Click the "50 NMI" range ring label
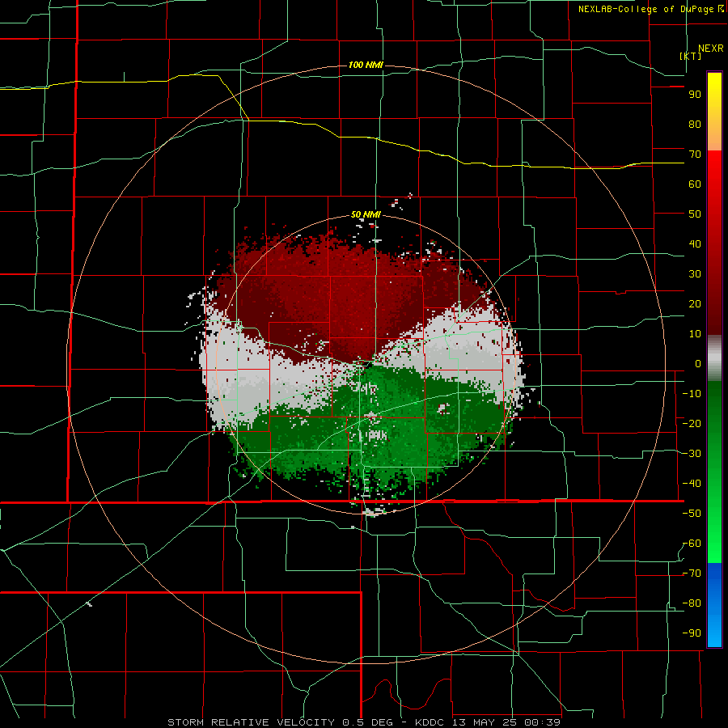Image resolution: width=728 pixels, height=728 pixels. 366,214
